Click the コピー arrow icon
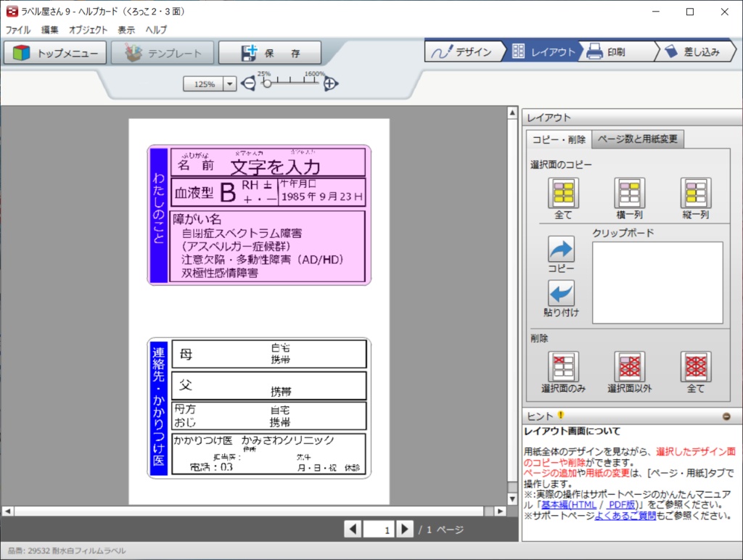This screenshot has width=743, height=560. [x=561, y=249]
